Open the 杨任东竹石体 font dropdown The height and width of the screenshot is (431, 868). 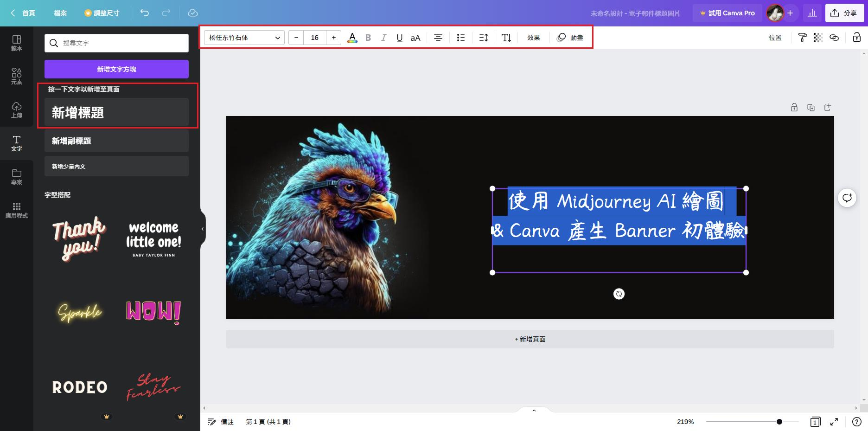(x=244, y=38)
